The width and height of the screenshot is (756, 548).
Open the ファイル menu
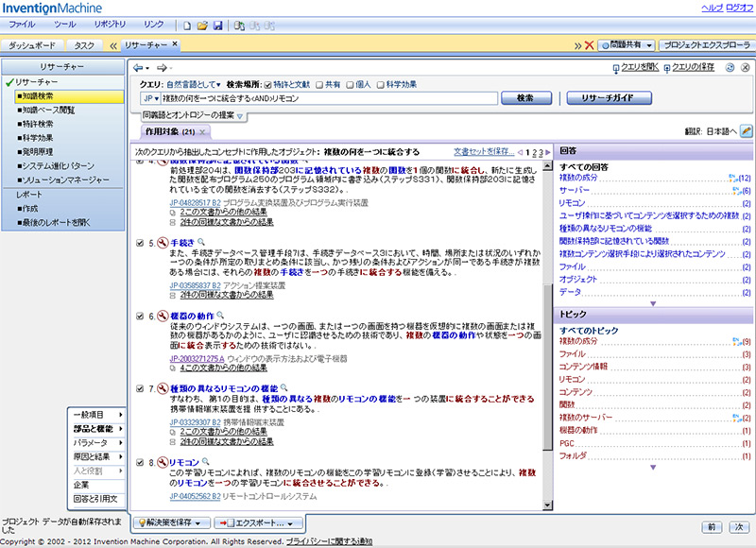22,25
